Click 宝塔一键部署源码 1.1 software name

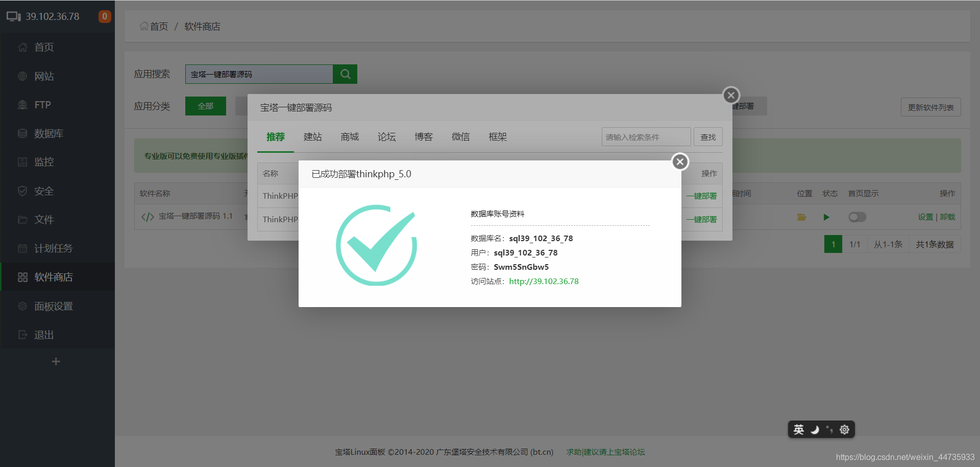(x=195, y=216)
